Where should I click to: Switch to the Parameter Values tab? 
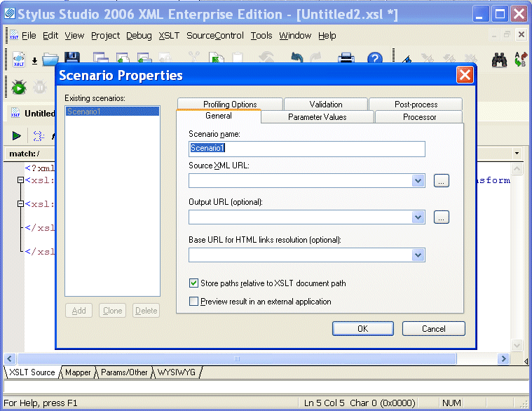pos(317,117)
